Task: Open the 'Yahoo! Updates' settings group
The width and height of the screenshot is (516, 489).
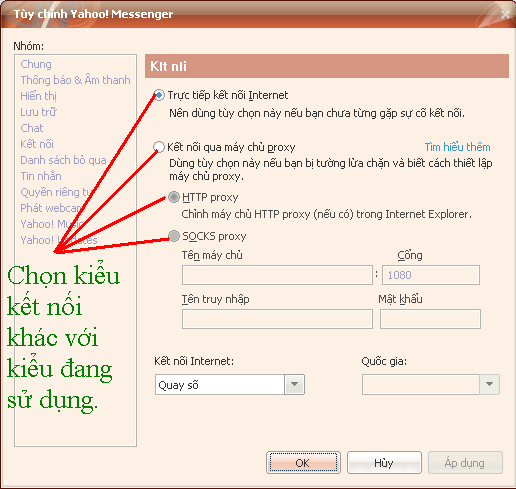Action: (x=59, y=240)
